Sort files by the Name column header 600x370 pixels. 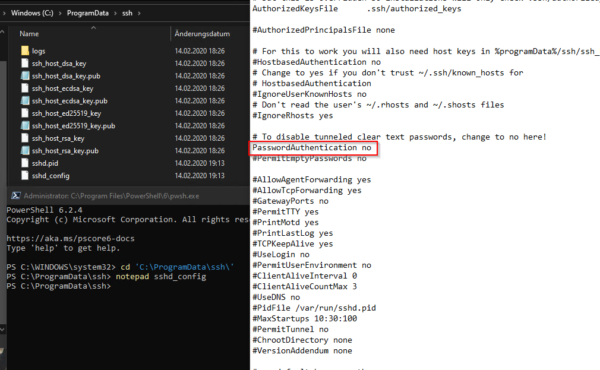pos(29,34)
